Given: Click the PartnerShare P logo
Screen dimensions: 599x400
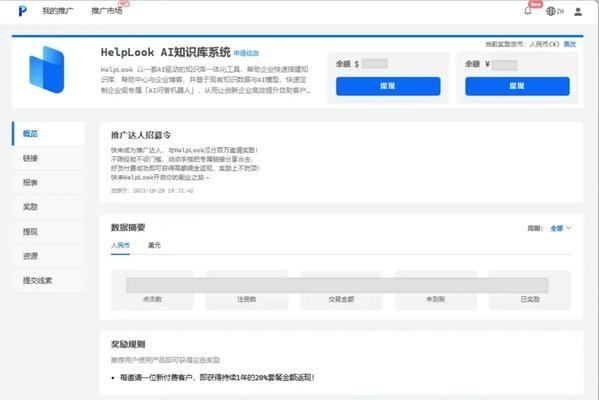Looking at the screenshot, I should point(23,11).
